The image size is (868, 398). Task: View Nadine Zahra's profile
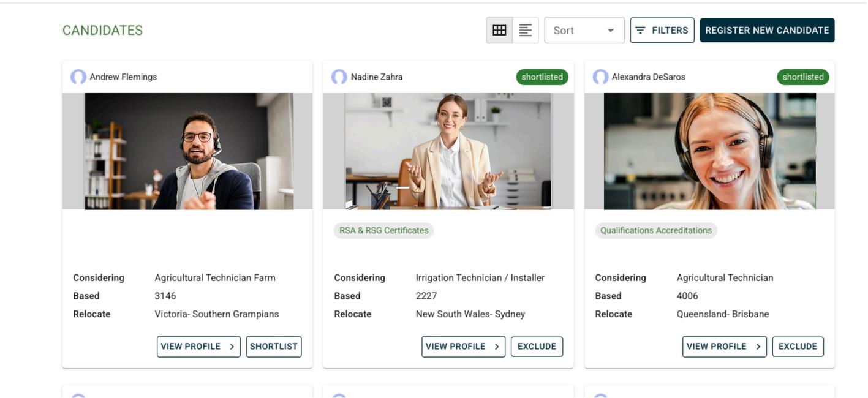pyautogui.click(x=463, y=347)
